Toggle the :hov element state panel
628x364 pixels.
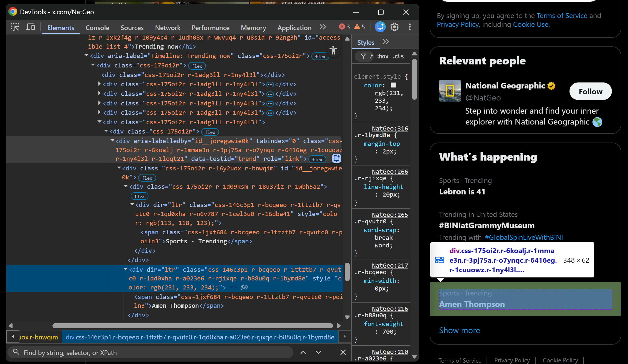[x=382, y=56]
